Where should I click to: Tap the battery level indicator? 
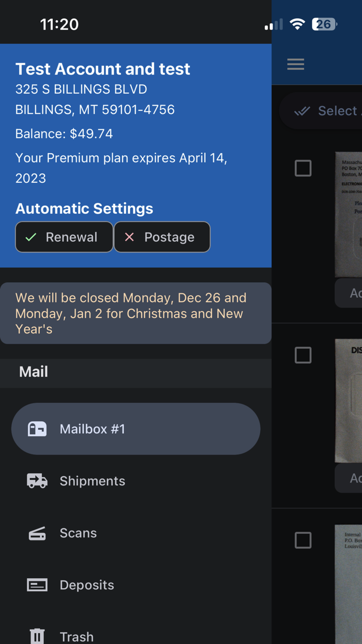pyautogui.click(x=324, y=23)
